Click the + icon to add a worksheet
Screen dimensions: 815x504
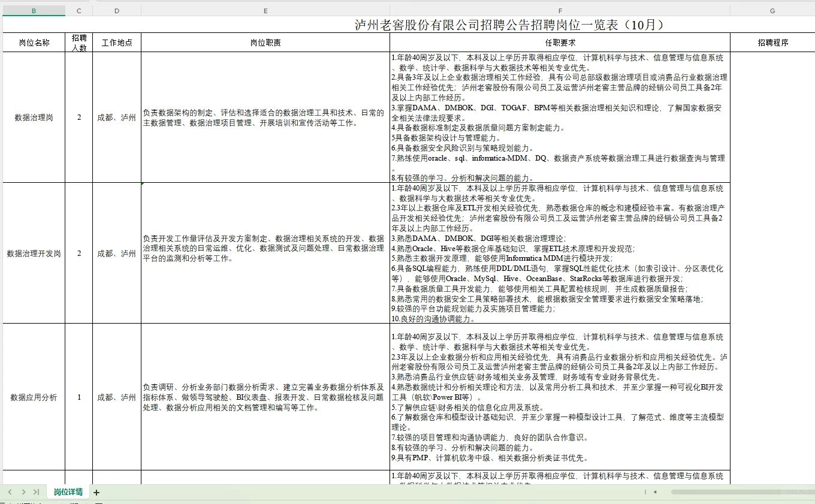click(x=95, y=491)
